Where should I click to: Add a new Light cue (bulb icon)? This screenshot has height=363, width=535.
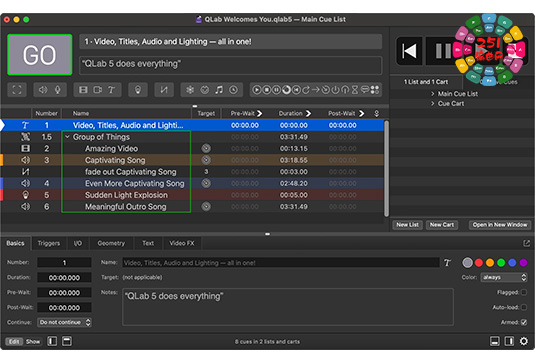(138, 90)
